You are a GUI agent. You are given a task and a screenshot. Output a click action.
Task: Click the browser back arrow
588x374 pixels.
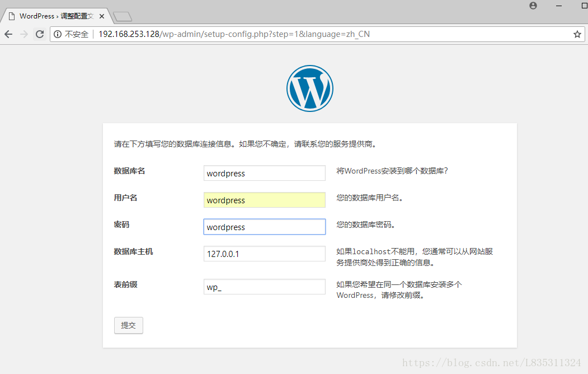pos(8,34)
